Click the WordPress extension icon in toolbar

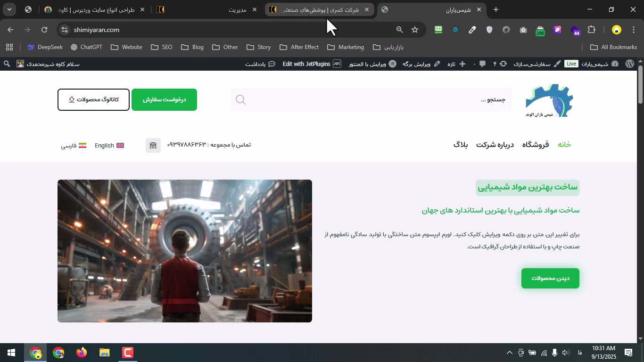(455, 30)
